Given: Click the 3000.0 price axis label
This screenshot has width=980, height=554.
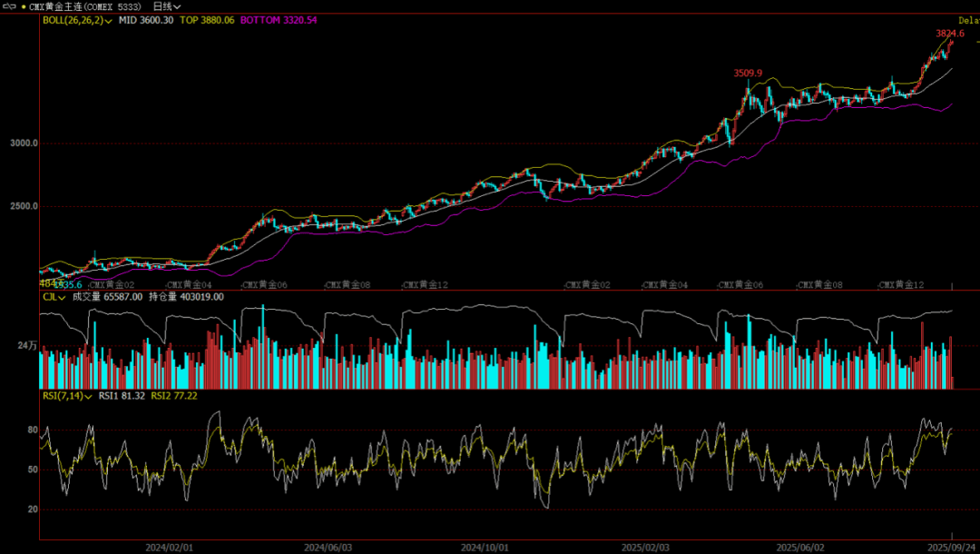Looking at the screenshot, I should click(x=24, y=143).
